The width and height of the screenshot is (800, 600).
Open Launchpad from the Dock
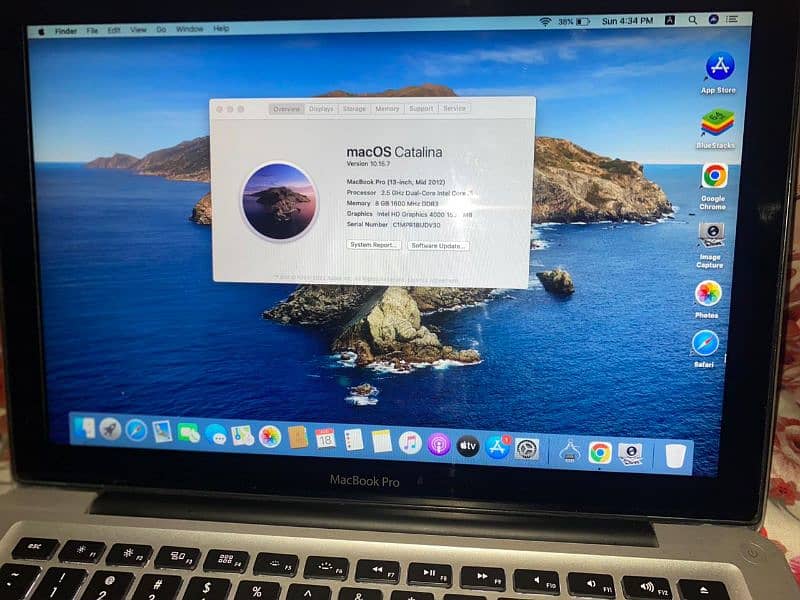click(110, 429)
